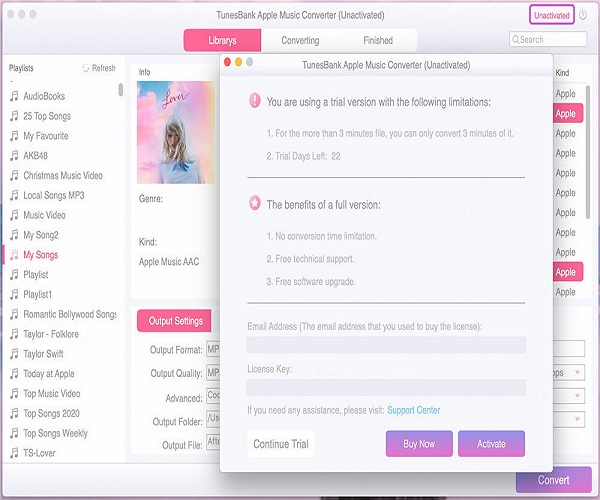Click the Output Format field
This screenshot has height=500, width=600.
tap(213, 349)
